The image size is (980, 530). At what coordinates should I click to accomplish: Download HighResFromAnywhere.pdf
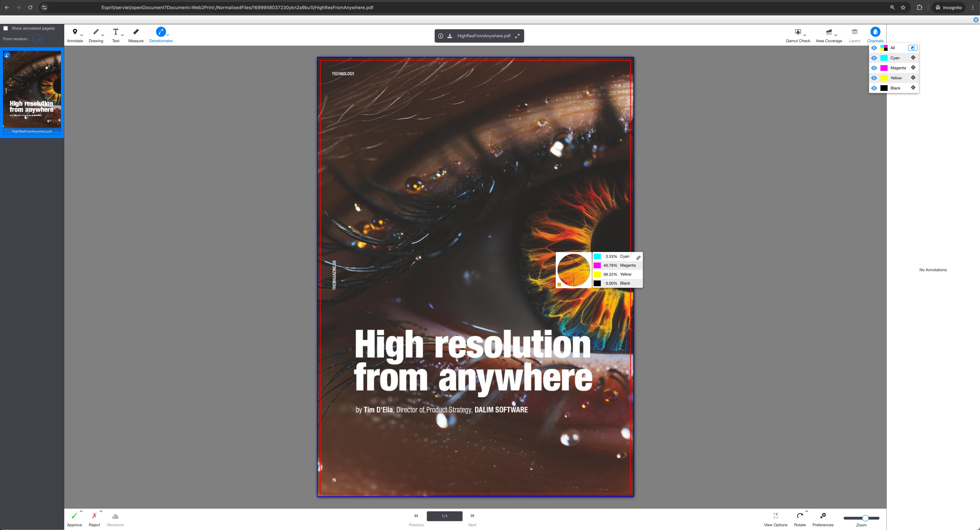tap(450, 36)
